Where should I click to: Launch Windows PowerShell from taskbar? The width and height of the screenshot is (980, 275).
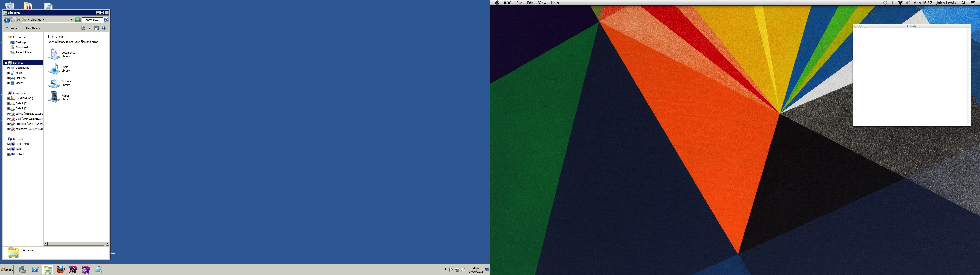pyautogui.click(x=35, y=269)
